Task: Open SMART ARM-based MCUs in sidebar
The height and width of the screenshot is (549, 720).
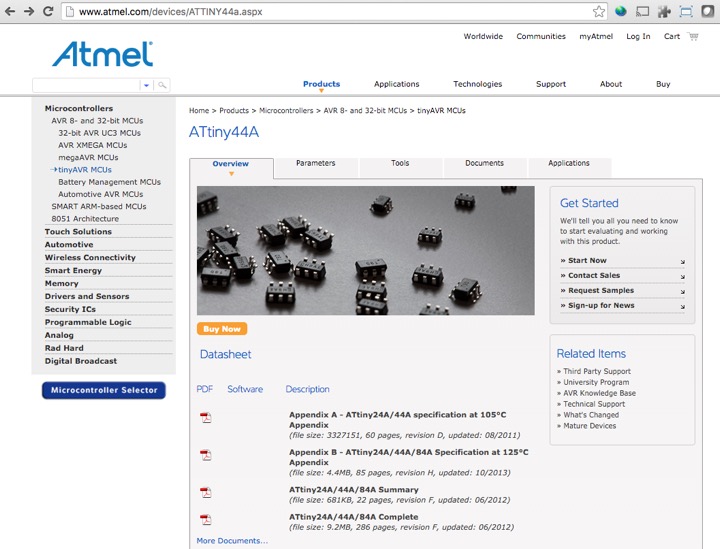Action: tap(99, 207)
